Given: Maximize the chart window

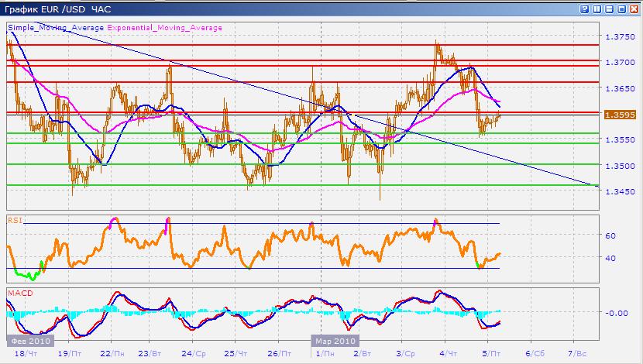Looking at the screenshot, I should click(621, 9).
